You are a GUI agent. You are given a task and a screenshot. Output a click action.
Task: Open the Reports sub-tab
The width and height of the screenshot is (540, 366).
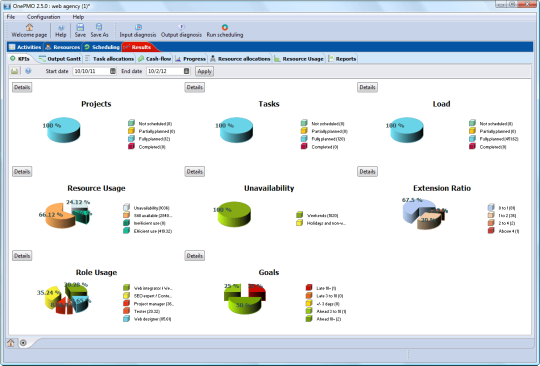coord(342,59)
